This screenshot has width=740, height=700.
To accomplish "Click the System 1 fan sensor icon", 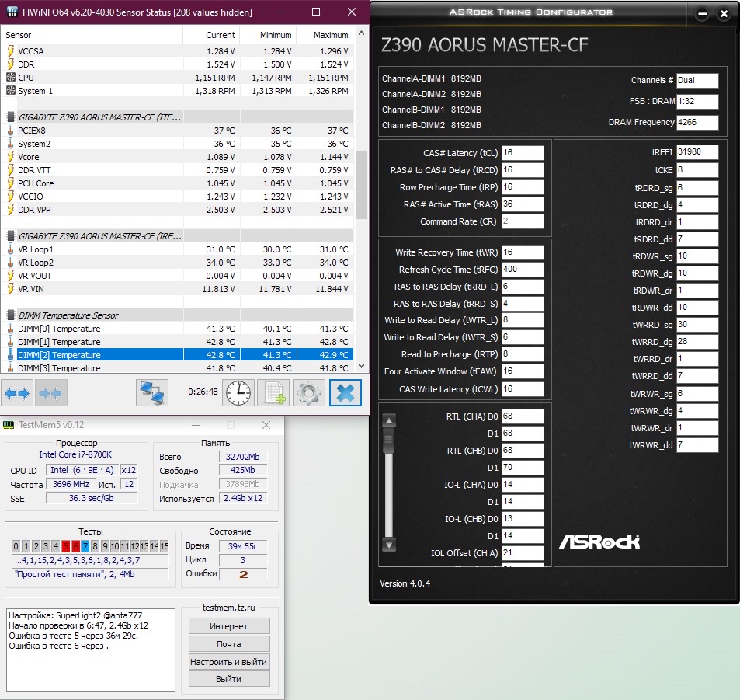I will [10, 90].
